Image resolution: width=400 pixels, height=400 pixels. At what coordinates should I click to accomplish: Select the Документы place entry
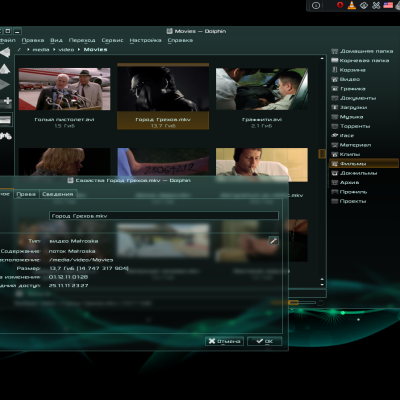point(354,98)
